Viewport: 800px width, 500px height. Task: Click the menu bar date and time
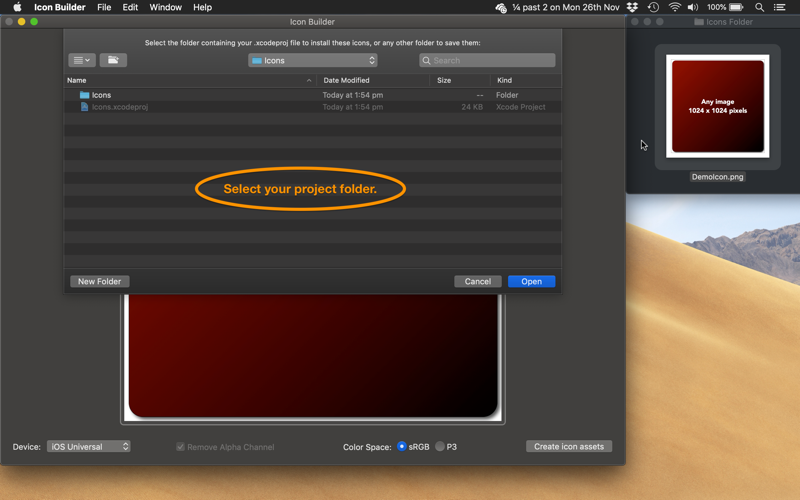pos(566,7)
